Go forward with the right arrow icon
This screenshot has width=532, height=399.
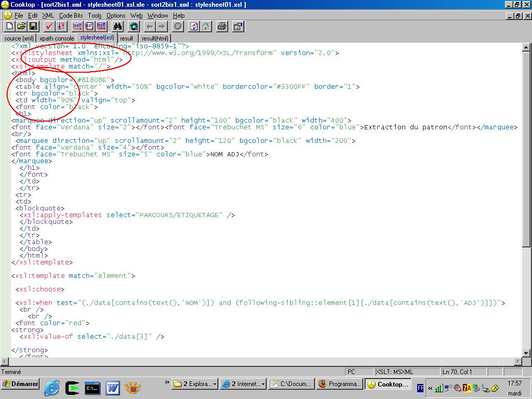162,26
